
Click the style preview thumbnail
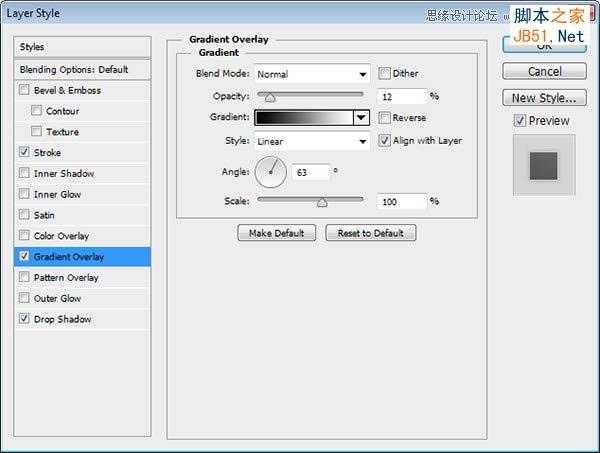[x=544, y=165]
